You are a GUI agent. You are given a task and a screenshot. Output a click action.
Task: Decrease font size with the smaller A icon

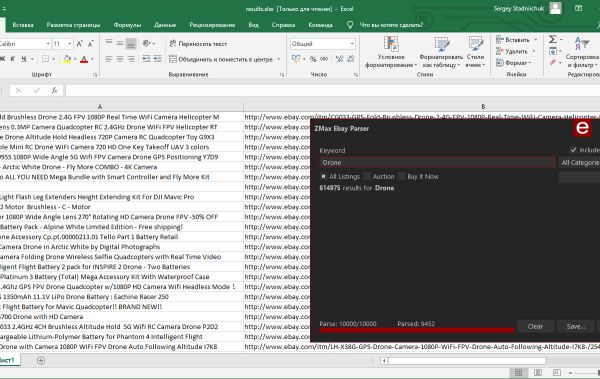tap(91, 44)
